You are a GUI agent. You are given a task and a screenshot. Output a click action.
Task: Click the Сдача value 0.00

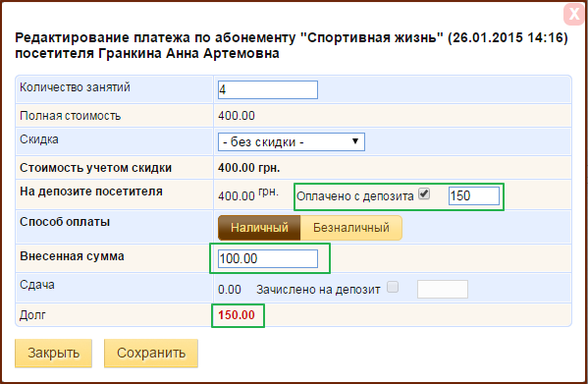tap(230, 290)
